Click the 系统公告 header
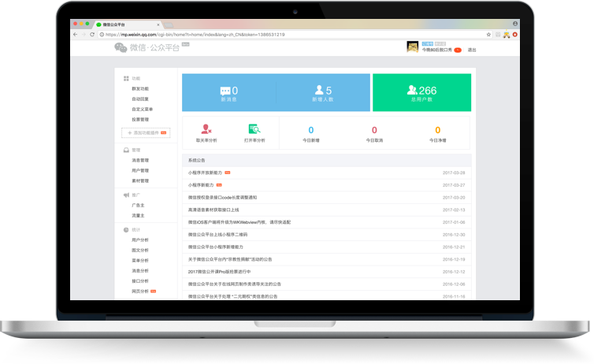594x364 pixels. [197, 161]
